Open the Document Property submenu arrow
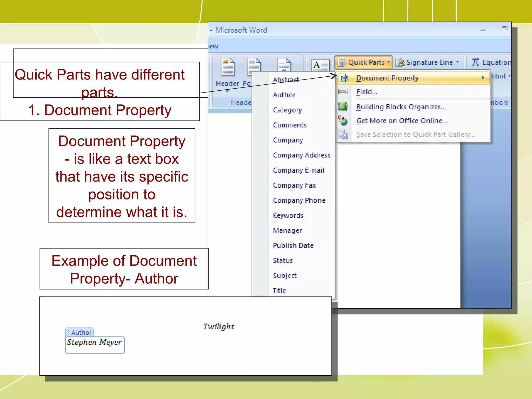 click(x=483, y=78)
